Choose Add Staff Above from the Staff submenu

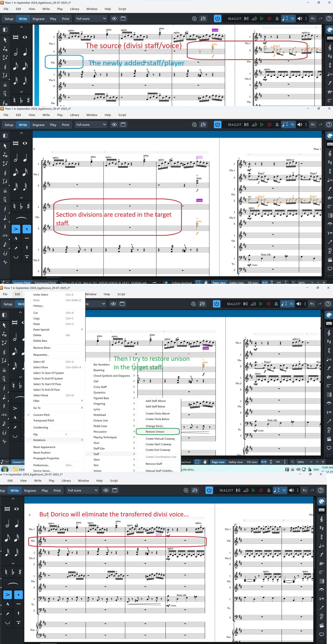point(156,401)
